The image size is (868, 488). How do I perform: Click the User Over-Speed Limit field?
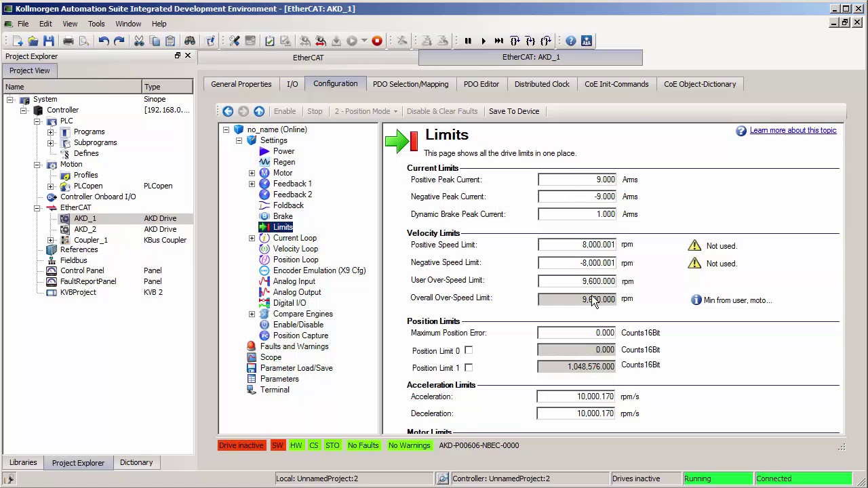click(x=577, y=281)
